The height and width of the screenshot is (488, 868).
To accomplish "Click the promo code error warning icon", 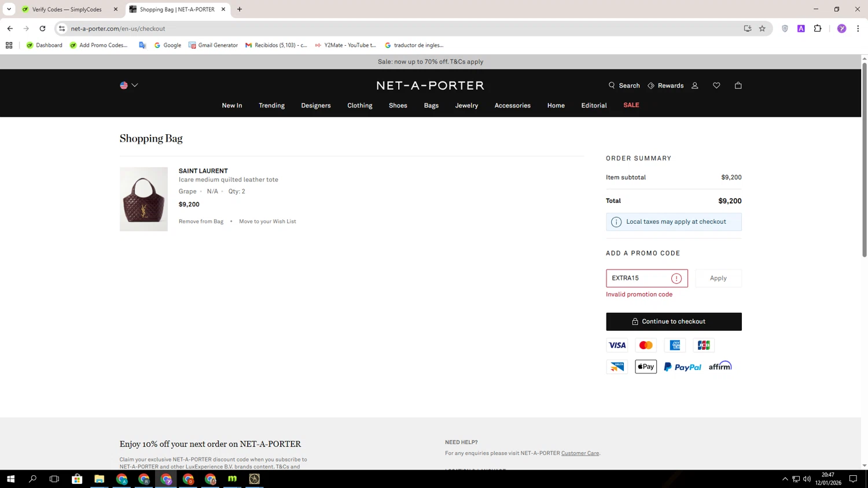I will [x=676, y=279].
